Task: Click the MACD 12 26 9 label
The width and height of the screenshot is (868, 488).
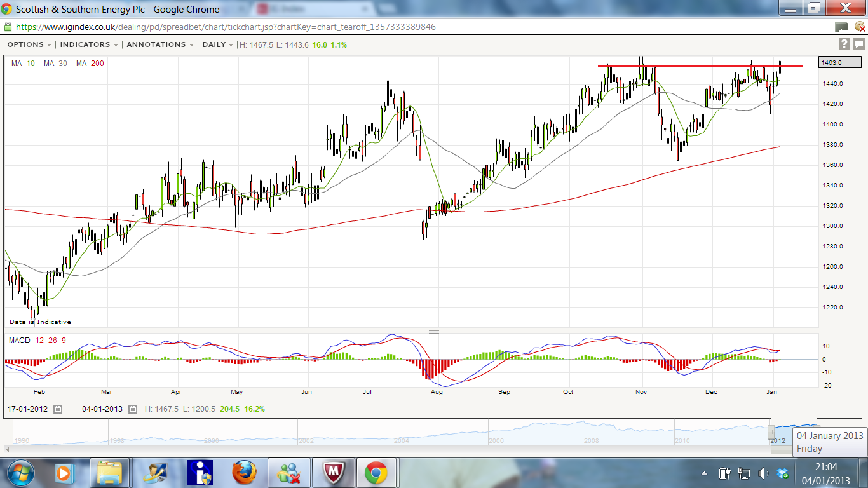Action: click(37, 341)
